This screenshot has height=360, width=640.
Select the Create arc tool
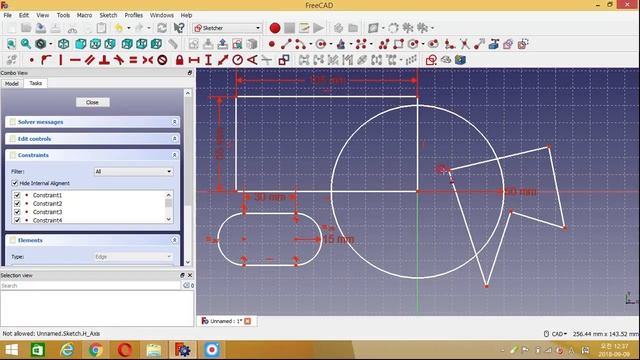tap(300, 44)
